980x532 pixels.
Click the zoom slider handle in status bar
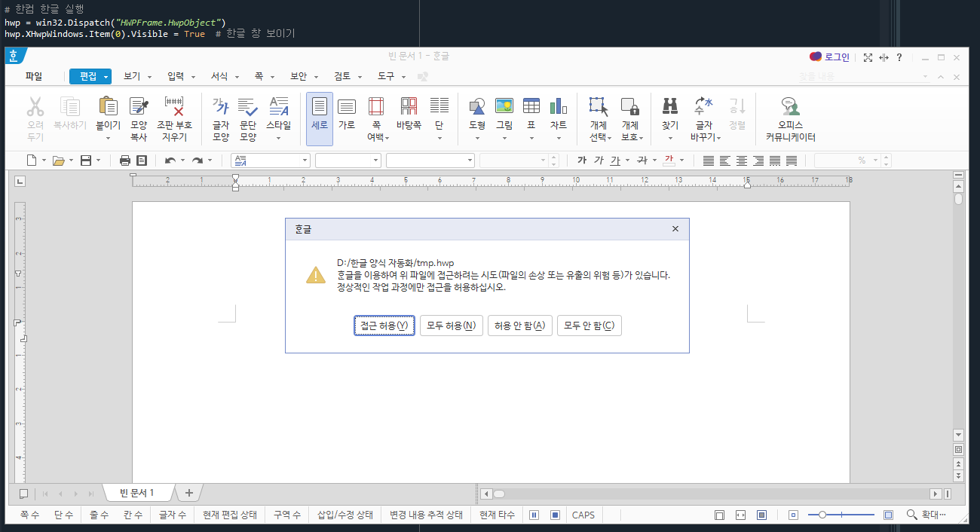pyautogui.click(x=822, y=515)
